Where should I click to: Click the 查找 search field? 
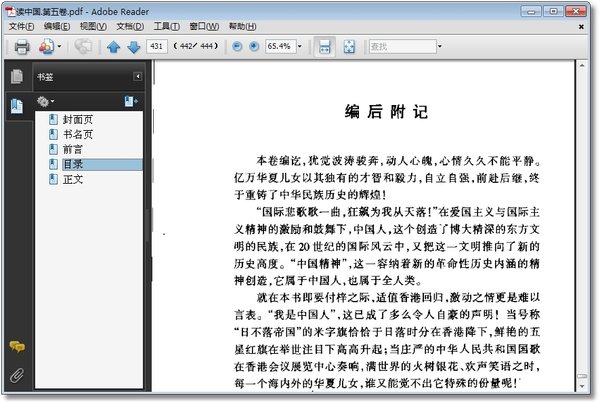tap(402, 46)
